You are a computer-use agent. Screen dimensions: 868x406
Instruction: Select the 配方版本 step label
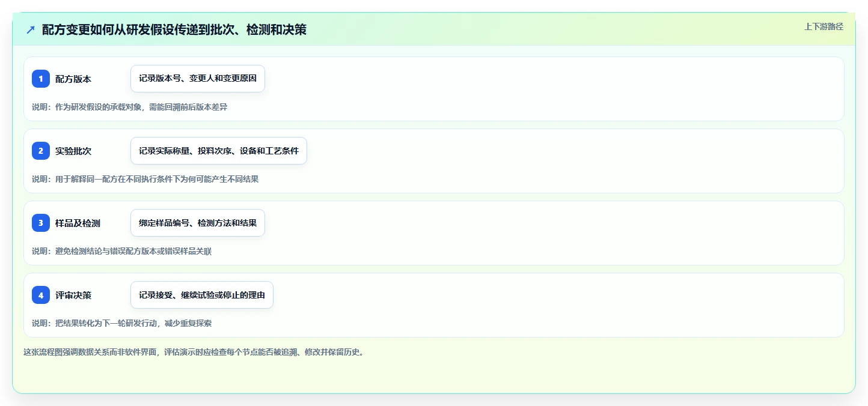pos(73,79)
